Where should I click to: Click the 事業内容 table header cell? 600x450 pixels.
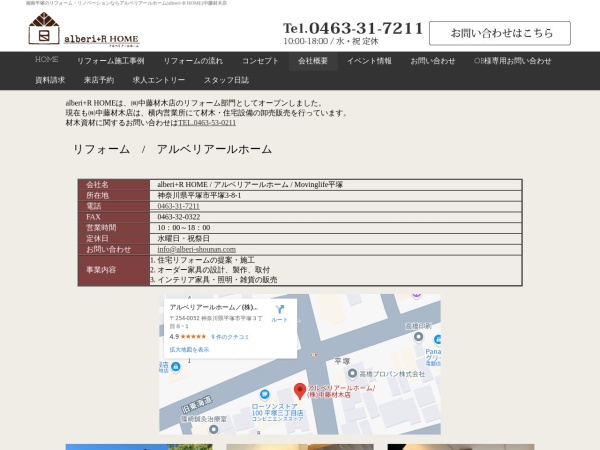point(114,270)
